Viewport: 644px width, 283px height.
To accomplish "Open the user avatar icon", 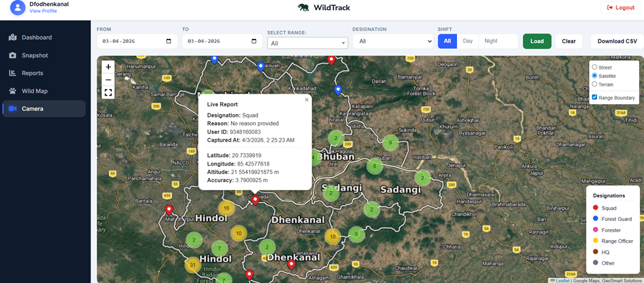I will (18, 7).
